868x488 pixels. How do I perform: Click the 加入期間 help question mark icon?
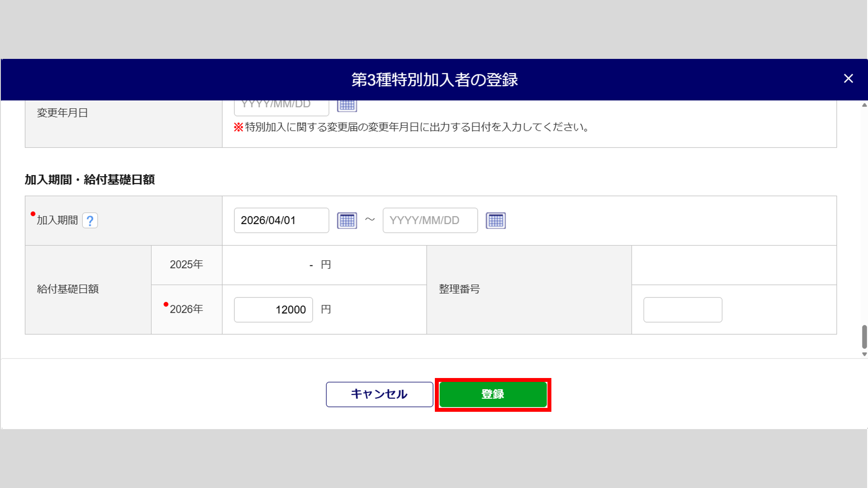pyautogui.click(x=90, y=221)
